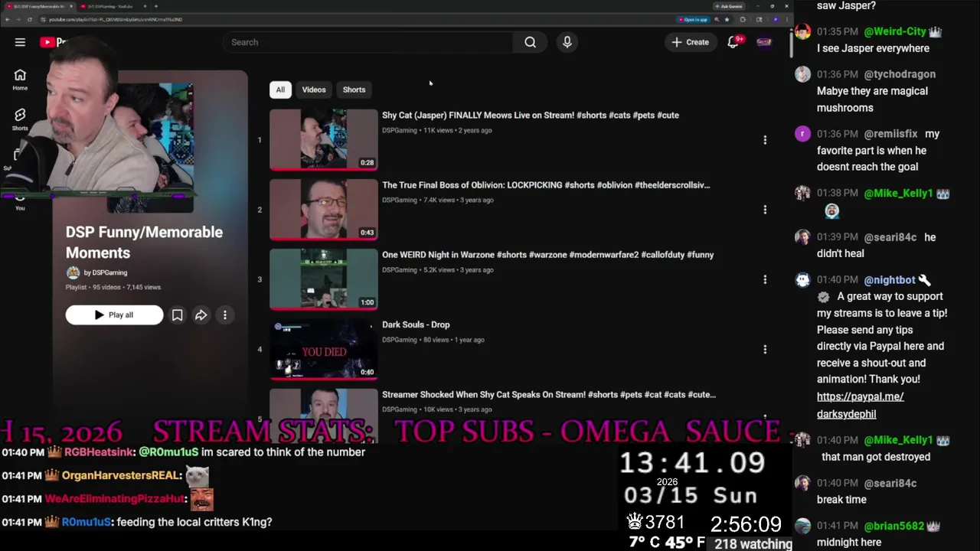Open Shorts from the left sidebar
Viewport: 980px width, 551px height.
pyautogui.click(x=20, y=119)
